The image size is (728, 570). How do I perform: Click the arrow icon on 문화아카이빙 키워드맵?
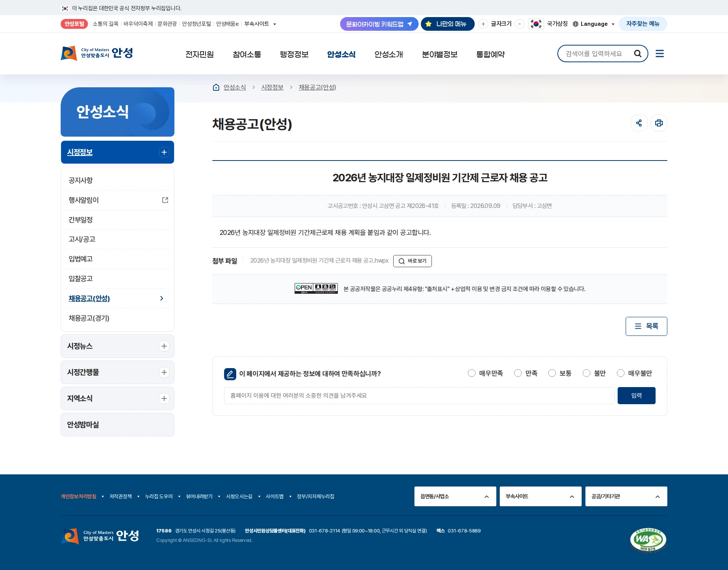pos(410,24)
